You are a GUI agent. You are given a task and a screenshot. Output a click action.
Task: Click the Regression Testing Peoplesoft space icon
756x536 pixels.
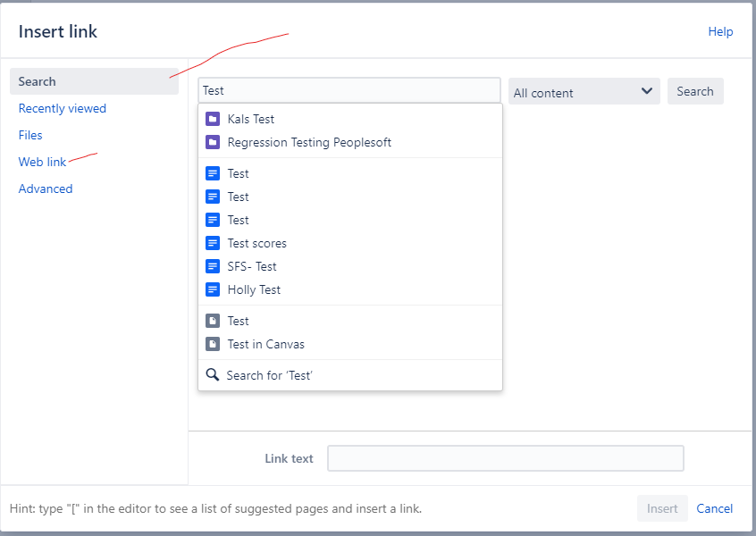(212, 142)
